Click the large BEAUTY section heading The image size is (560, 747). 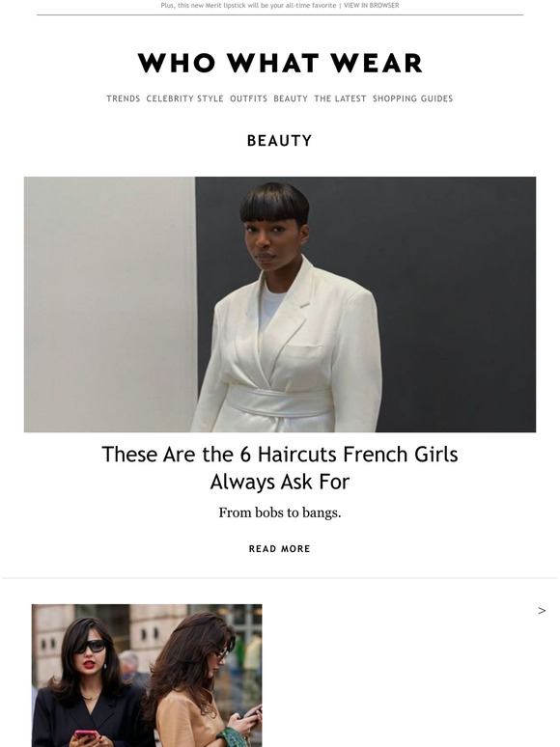pos(280,141)
